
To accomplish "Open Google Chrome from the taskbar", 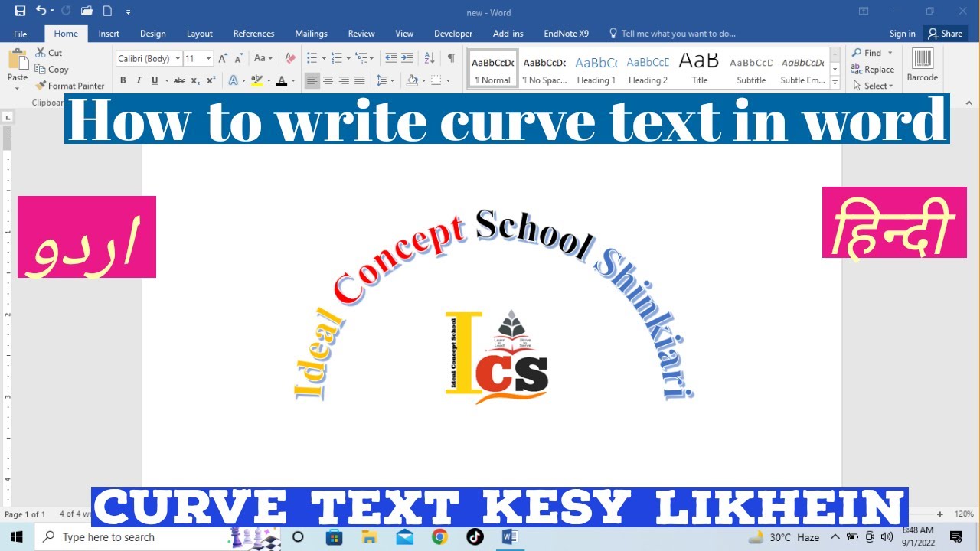I will click(439, 537).
